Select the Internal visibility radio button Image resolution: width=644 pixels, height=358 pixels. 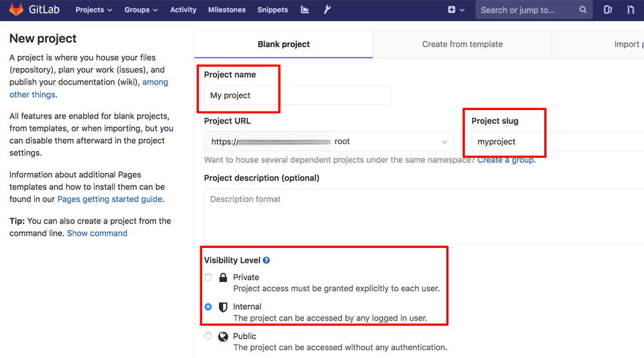(x=208, y=307)
